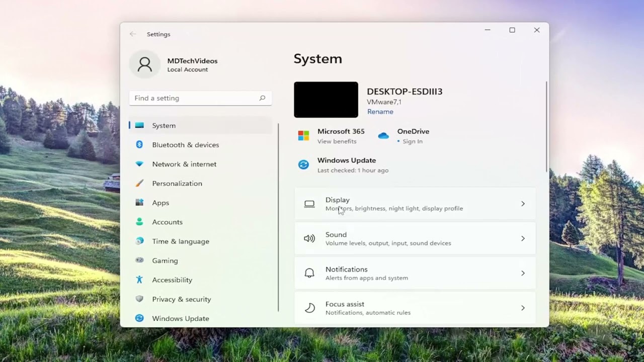The width and height of the screenshot is (644, 362).
Task: Click the Rename link under PC name
Action: pyautogui.click(x=380, y=112)
